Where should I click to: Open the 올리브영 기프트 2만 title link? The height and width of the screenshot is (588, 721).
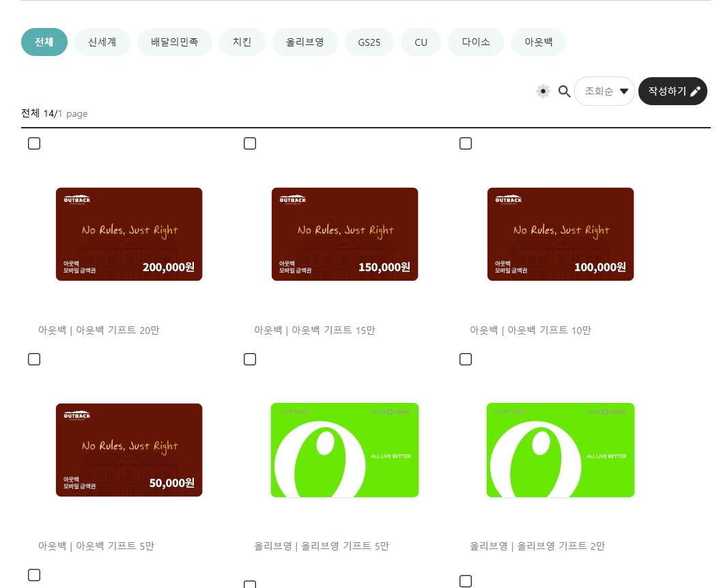[x=537, y=546]
